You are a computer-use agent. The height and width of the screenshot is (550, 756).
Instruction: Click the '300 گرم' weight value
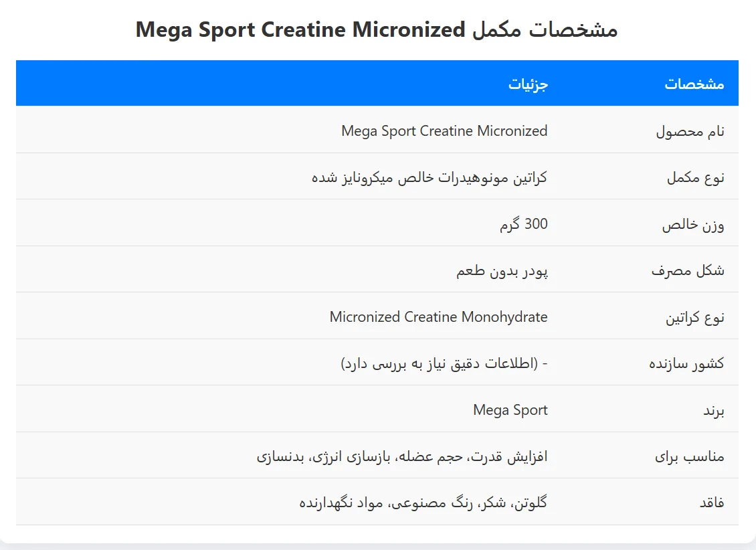(524, 223)
